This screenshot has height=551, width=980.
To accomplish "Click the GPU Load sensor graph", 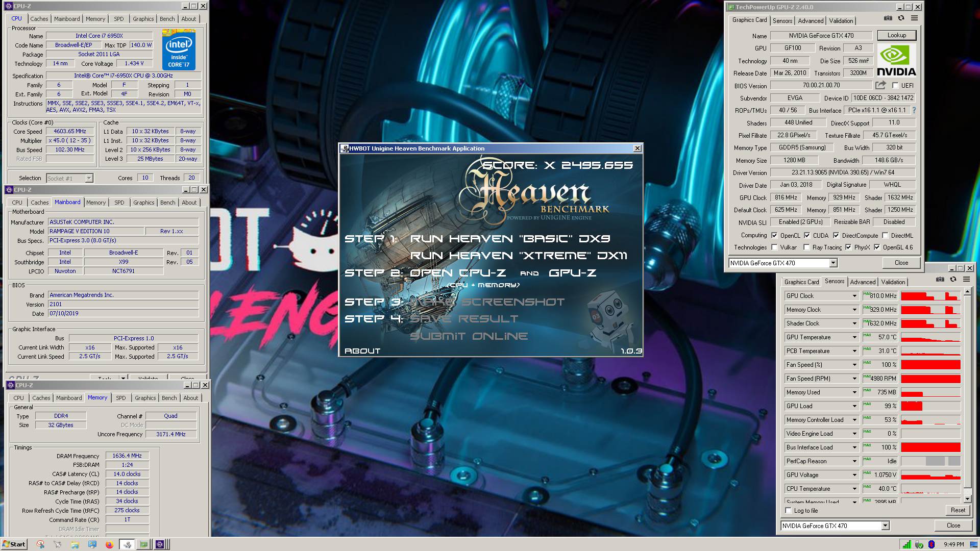I will (930, 406).
